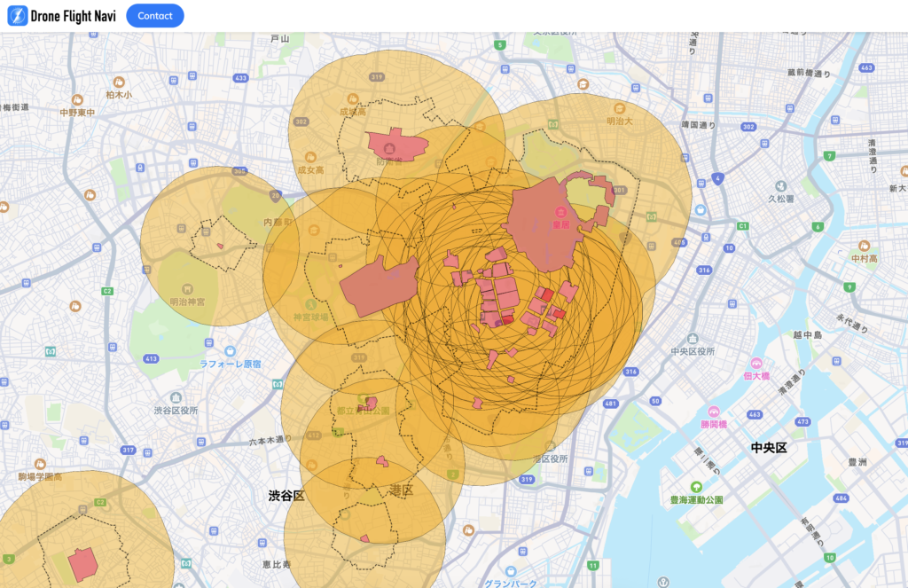
Task: Click the 内藤町 area label
Action: [x=278, y=223]
